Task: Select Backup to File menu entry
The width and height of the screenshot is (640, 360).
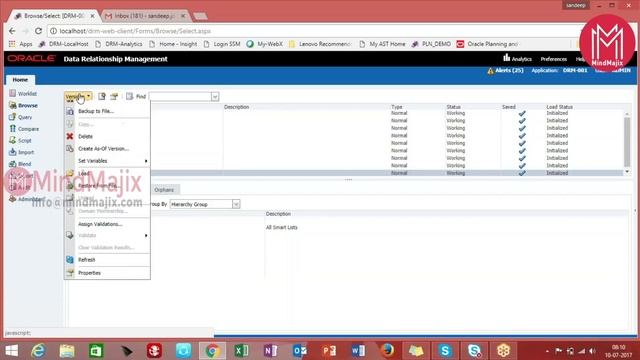Action: point(96,111)
